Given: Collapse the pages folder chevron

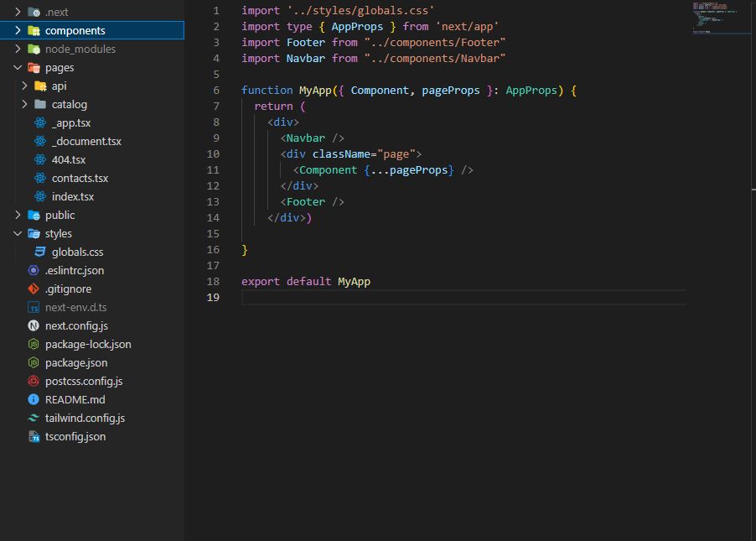Looking at the screenshot, I should 18,67.
